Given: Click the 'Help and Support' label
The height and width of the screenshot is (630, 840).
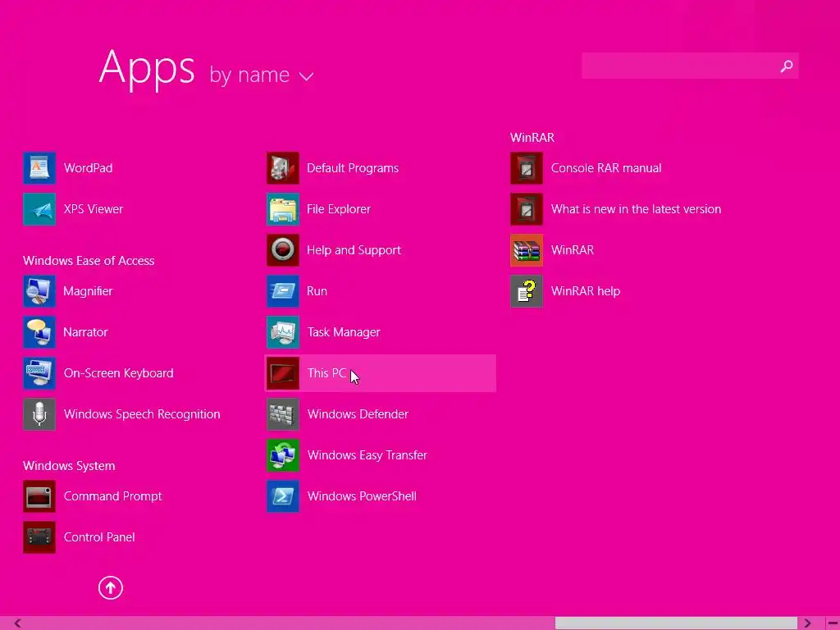Looking at the screenshot, I should coord(354,250).
